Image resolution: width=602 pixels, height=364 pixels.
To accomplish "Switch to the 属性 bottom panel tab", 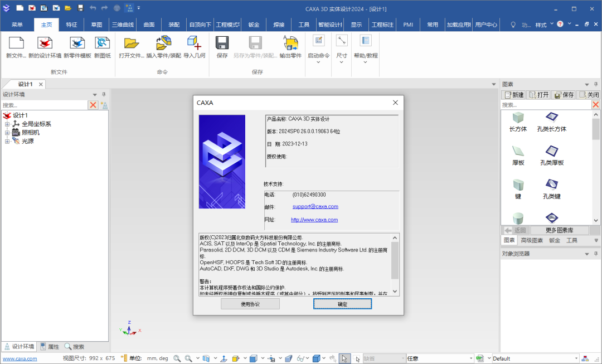I will (50, 347).
